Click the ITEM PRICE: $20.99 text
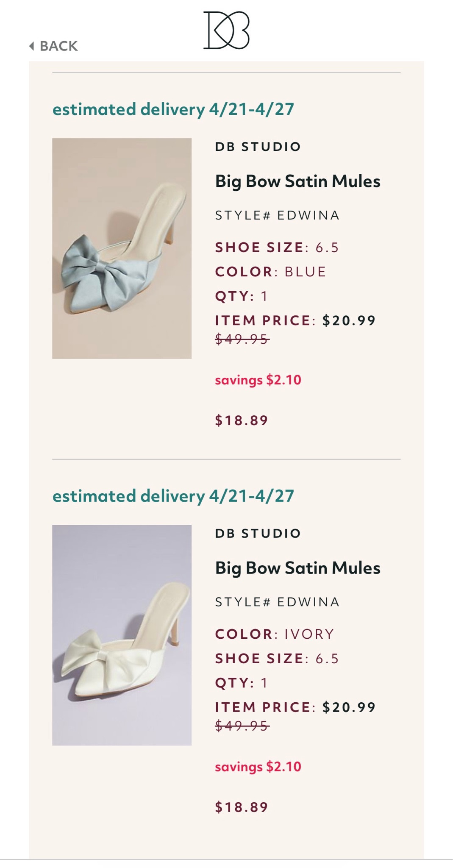The image size is (453, 868). coord(295,321)
